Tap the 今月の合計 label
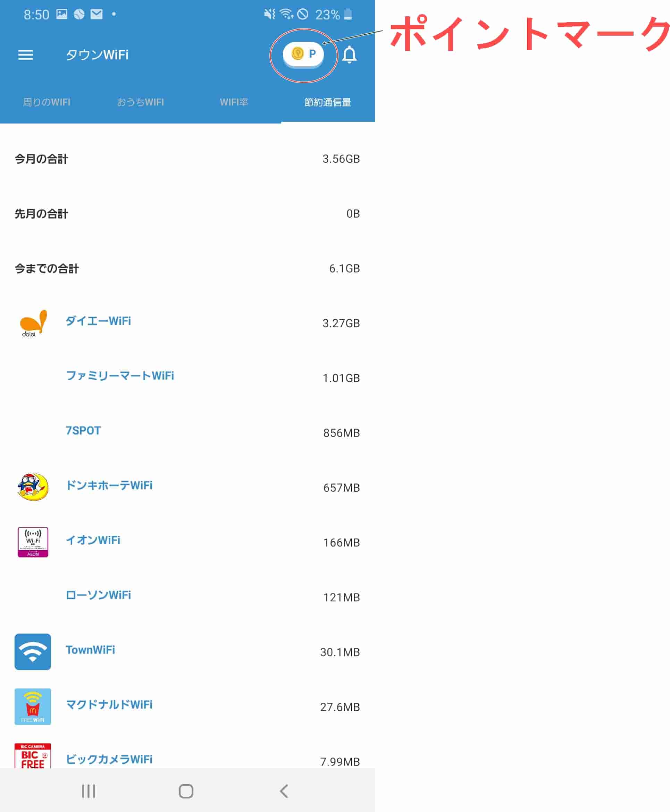 (x=41, y=159)
